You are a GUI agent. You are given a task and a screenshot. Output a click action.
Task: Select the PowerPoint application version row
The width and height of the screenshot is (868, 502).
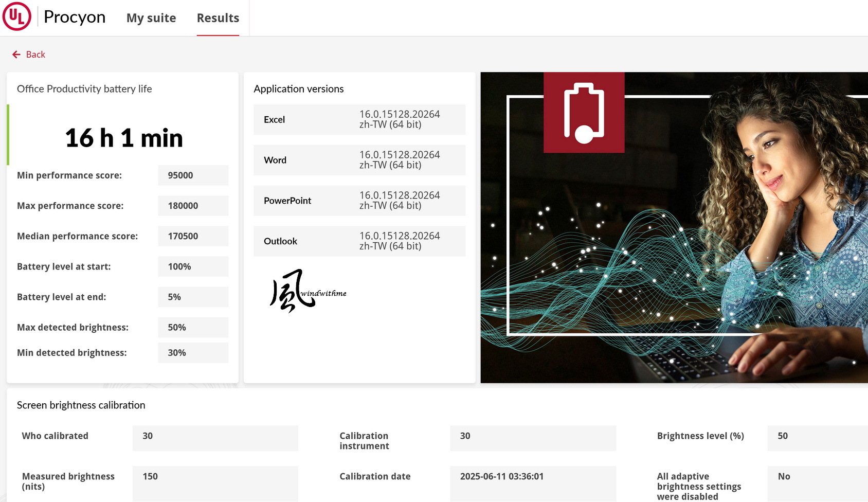(x=359, y=201)
